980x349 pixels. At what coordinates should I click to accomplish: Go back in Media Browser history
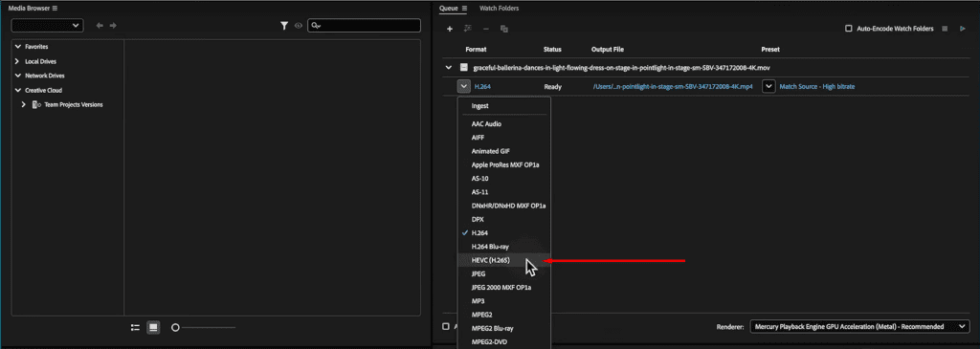click(x=100, y=26)
